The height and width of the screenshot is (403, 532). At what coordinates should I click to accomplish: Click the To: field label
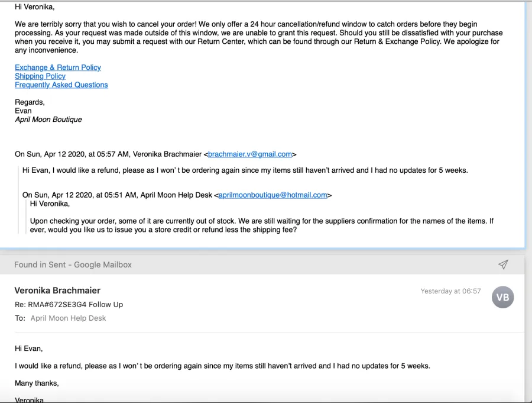click(20, 318)
